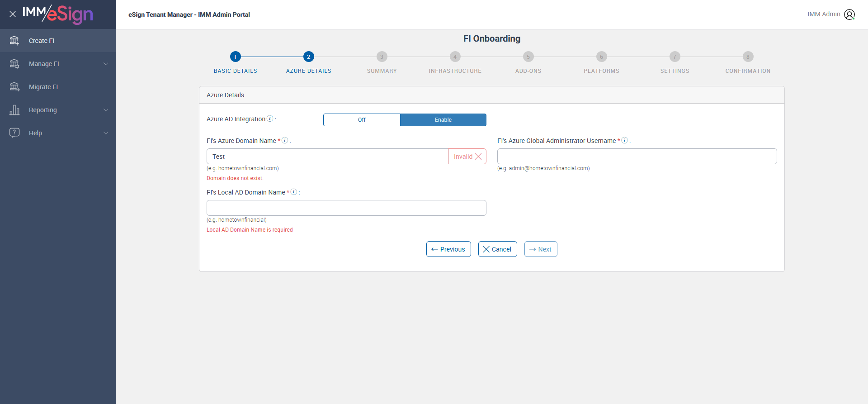The height and width of the screenshot is (404, 868).
Task: Click step 3 circle in the stepper
Action: tap(382, 57)
